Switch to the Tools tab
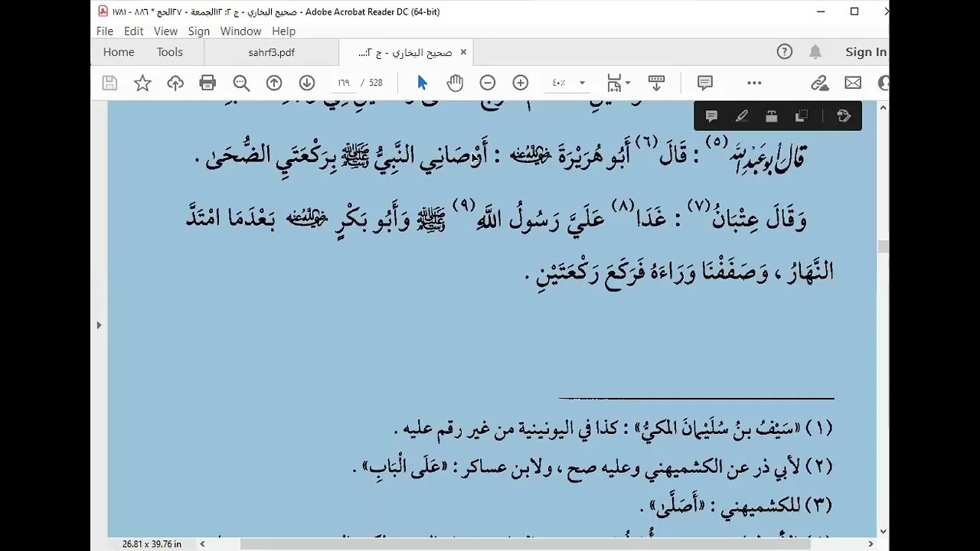This screenshot has width=980, height=551. (170, 52)
